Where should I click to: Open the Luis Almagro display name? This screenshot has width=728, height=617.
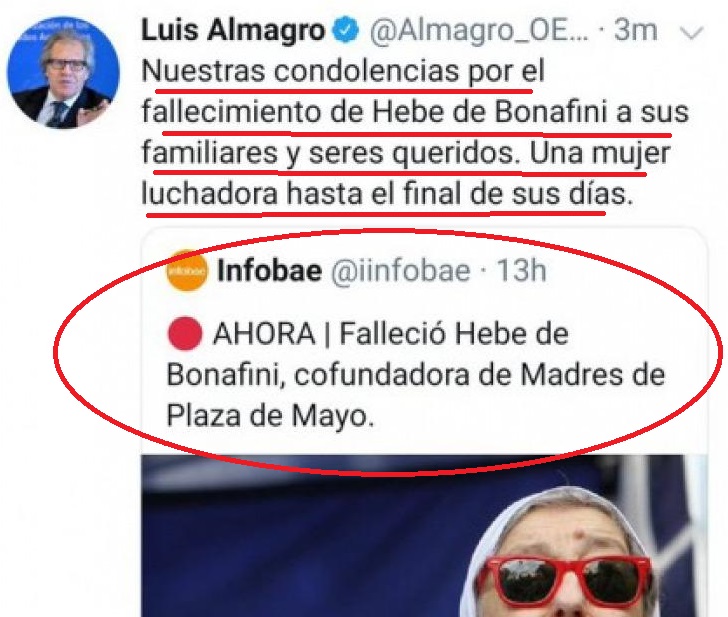tap(233, 31)
